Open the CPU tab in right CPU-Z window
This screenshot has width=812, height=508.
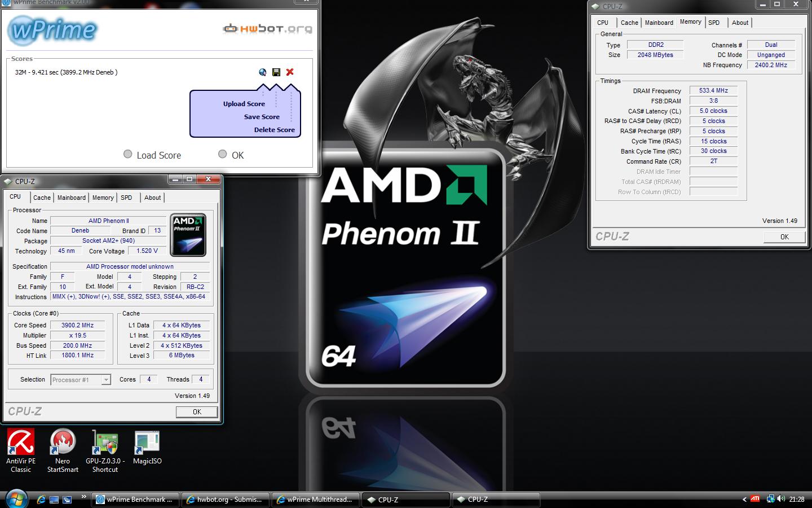coord(603,23)
